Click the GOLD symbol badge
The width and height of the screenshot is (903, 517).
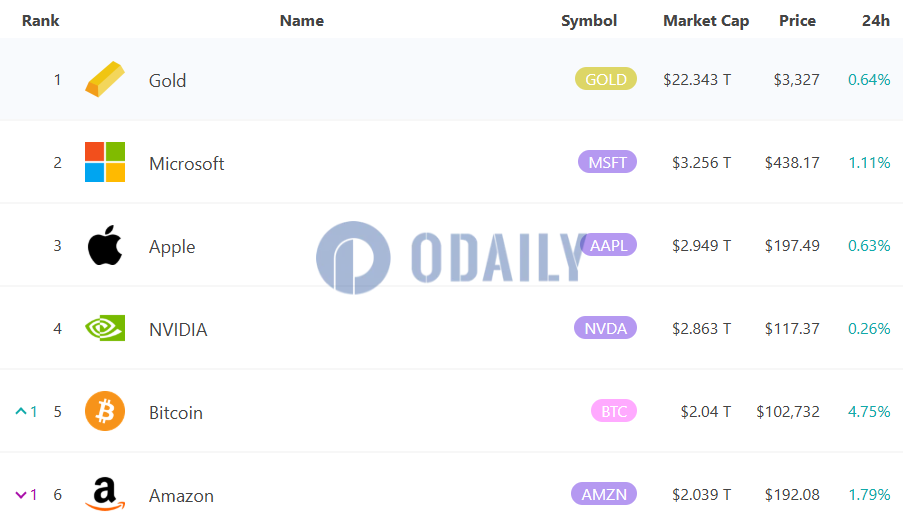click(x=606, y=79)
